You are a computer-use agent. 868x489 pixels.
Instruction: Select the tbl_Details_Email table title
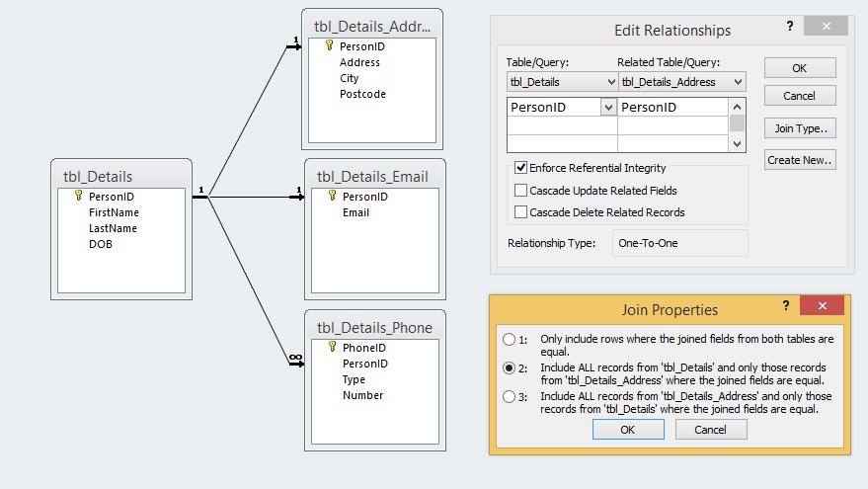[372, 177]
